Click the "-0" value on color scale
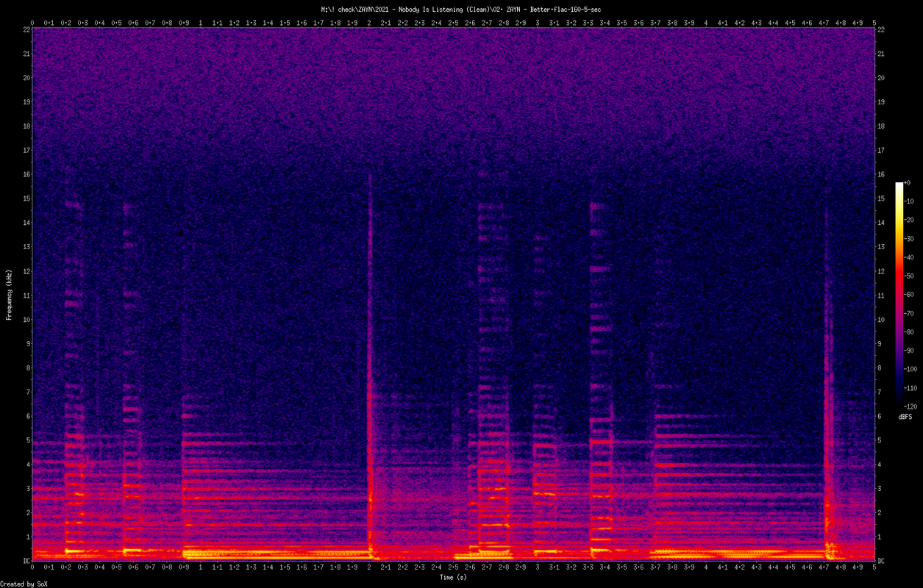 (908, 183)
